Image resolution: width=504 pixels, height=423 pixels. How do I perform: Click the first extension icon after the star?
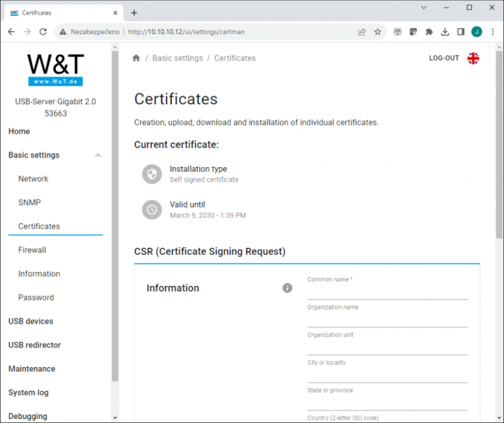[397, 32]
